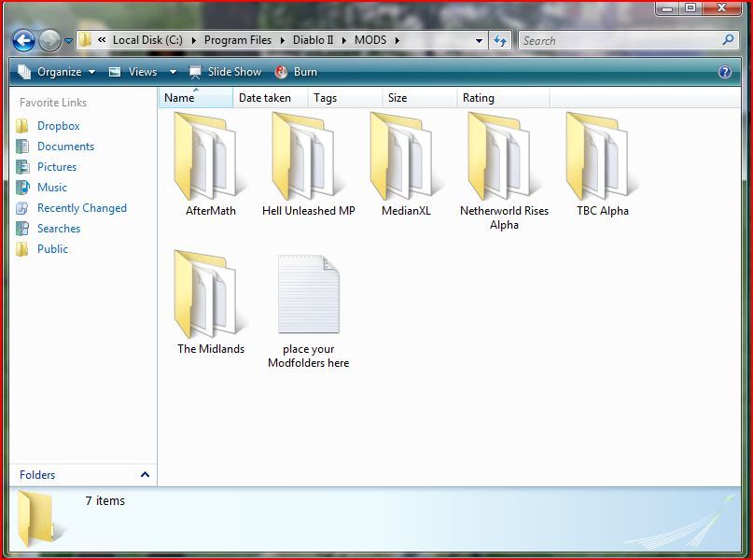
Task: Expand the arrow after Program Files
Action: (x=283, y=40)
